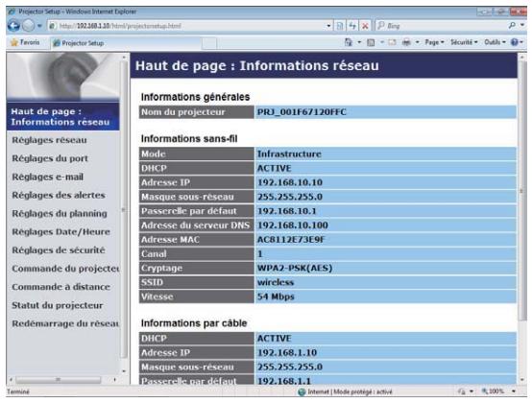Click the sidebar scroll right arrow
532x403 pixels.
pyautogui.click(x=114, y=380)
